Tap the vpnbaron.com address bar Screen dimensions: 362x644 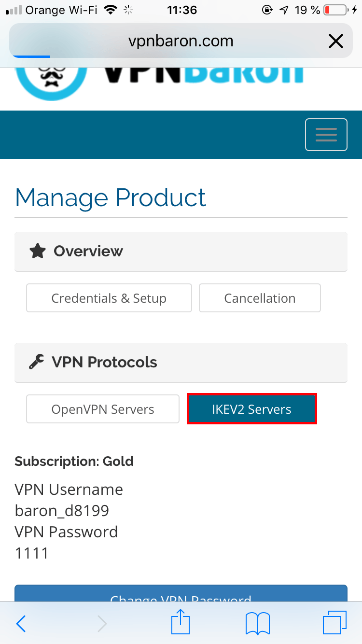pyautogui.click(x=181, y=41)
